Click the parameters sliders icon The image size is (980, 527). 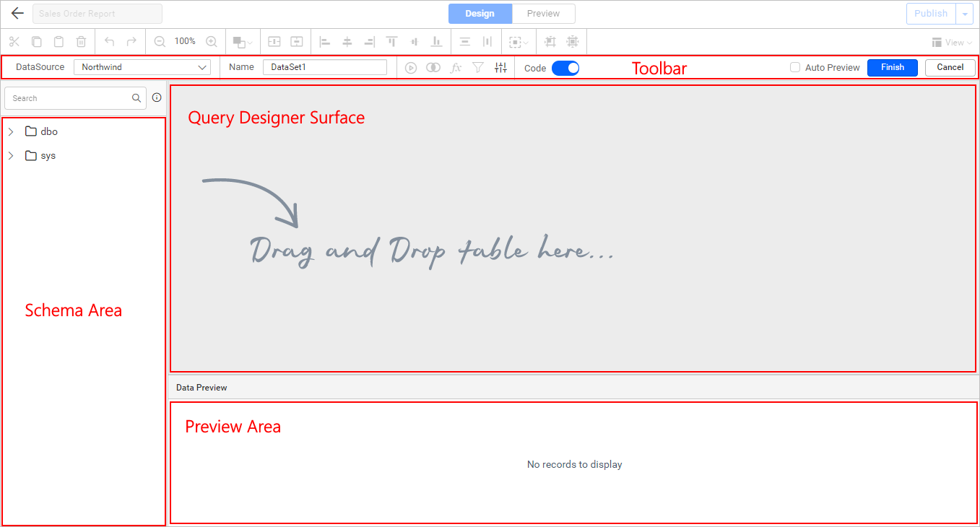click(x=500, y=67)
